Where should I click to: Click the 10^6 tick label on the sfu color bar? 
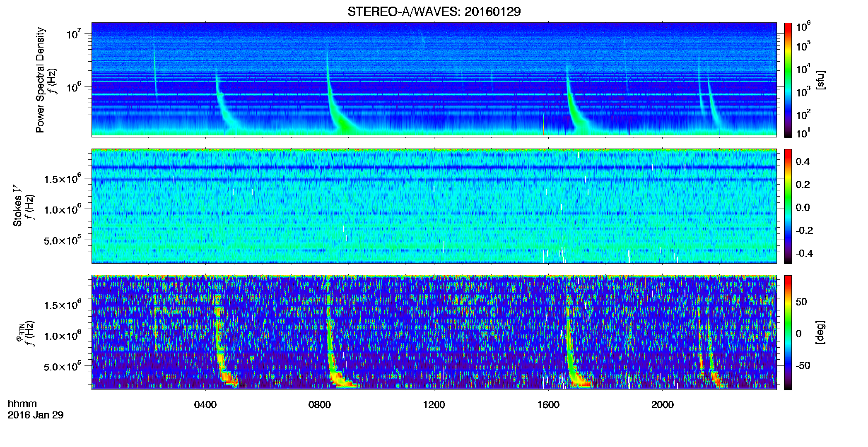[803, 27]
